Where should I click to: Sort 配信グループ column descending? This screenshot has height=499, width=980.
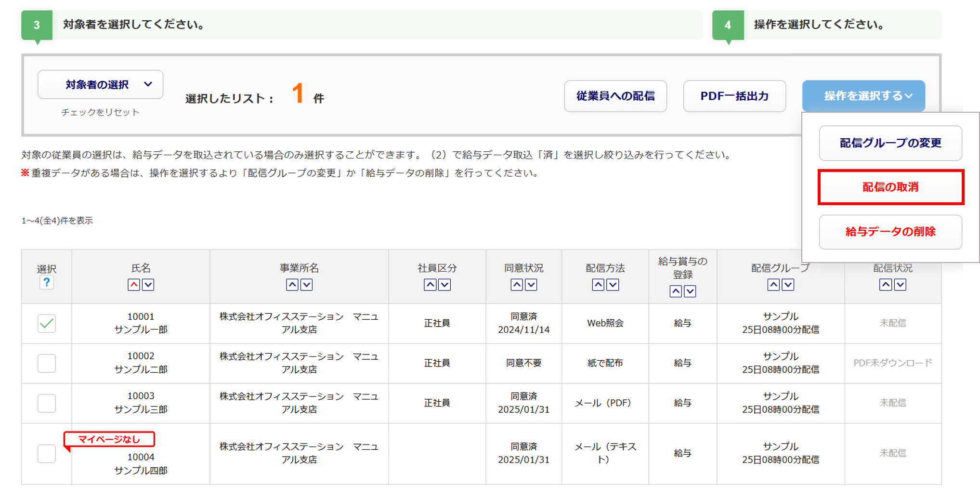pos(788,285)
